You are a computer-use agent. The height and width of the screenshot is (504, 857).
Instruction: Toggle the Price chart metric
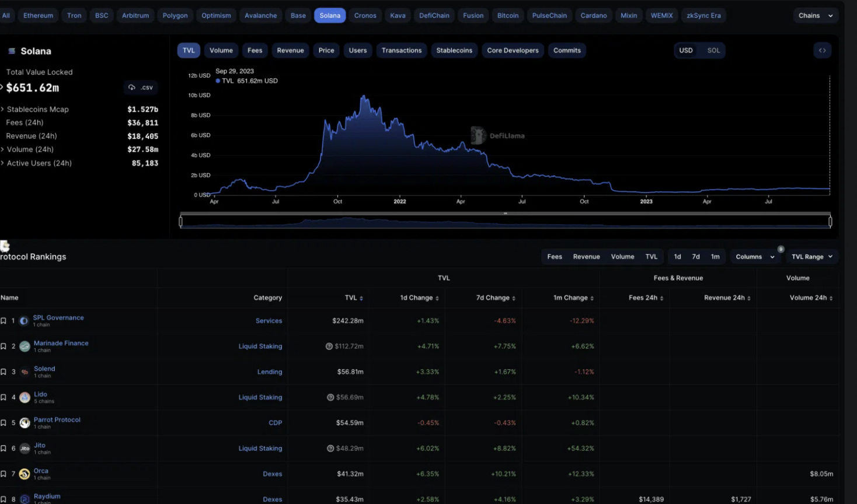pyautogui.click(x=326, y=51)
